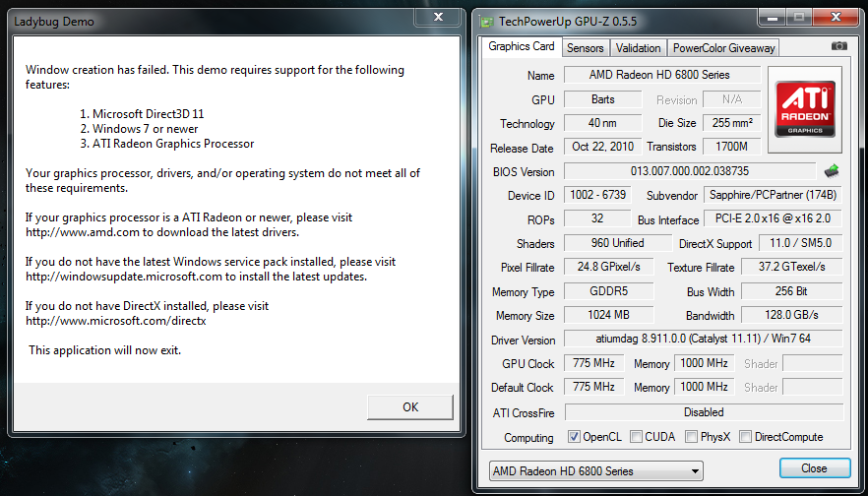Viewport: 868px width, 496px height.
Task: Click the Name field showing AMD Radeon HD 6800 Series
Action: pos(662,75)
